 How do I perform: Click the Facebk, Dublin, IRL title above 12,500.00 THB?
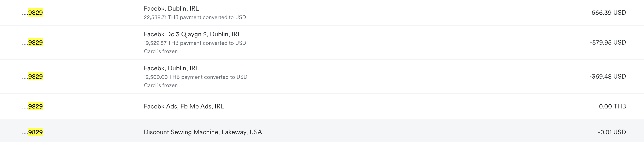tap(171, 68)
